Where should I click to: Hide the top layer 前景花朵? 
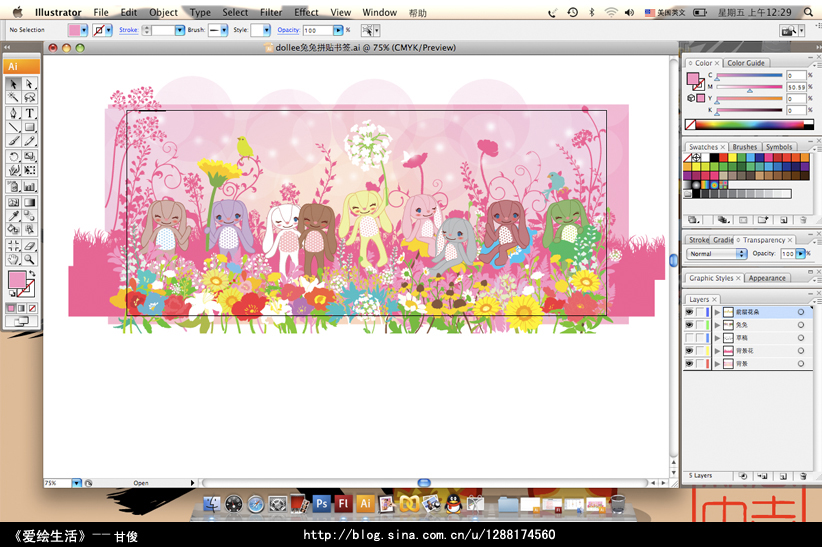click(689, 312)
